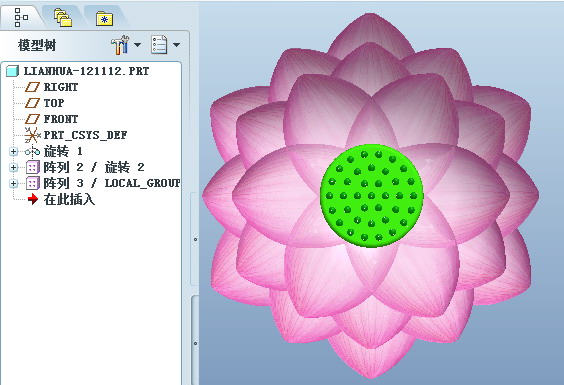564x385 pixels.
Task: Click the green lotus seed pod center
Action: [x=372, y=196]
